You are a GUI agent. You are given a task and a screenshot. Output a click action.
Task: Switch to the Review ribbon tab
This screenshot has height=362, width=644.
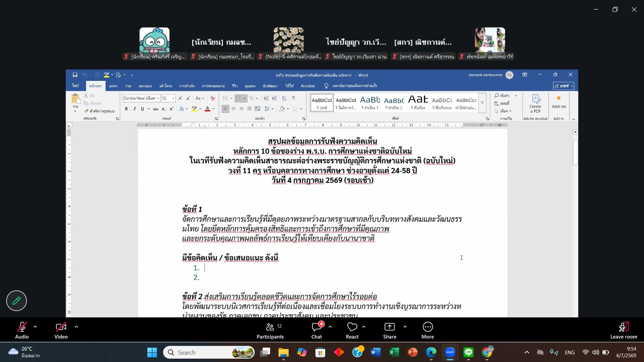click(235, 86)
